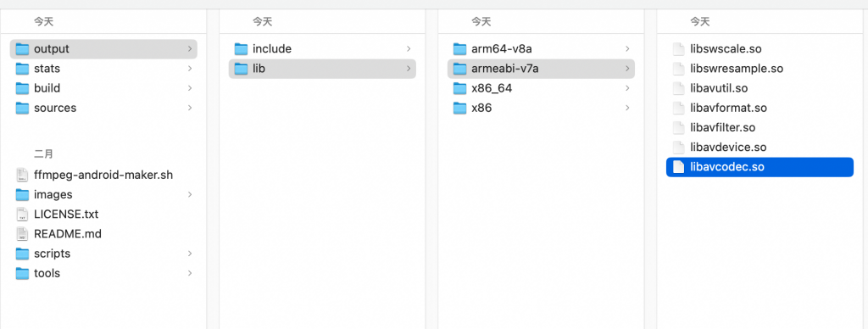
Task: Select libavutil.so file
Action: [759, 88]
